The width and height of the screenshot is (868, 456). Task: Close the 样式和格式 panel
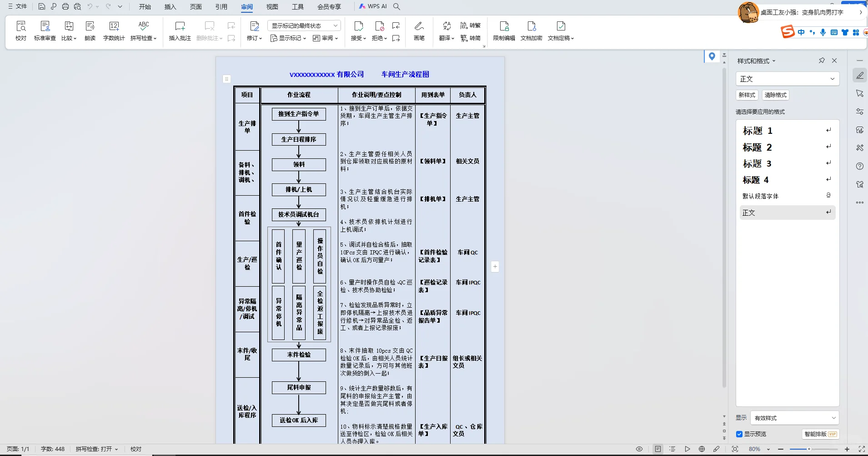tap(834, 61)
